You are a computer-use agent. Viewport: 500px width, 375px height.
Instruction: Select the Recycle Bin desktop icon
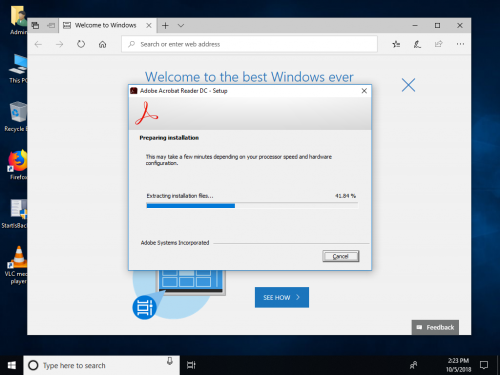pos(15,117)
